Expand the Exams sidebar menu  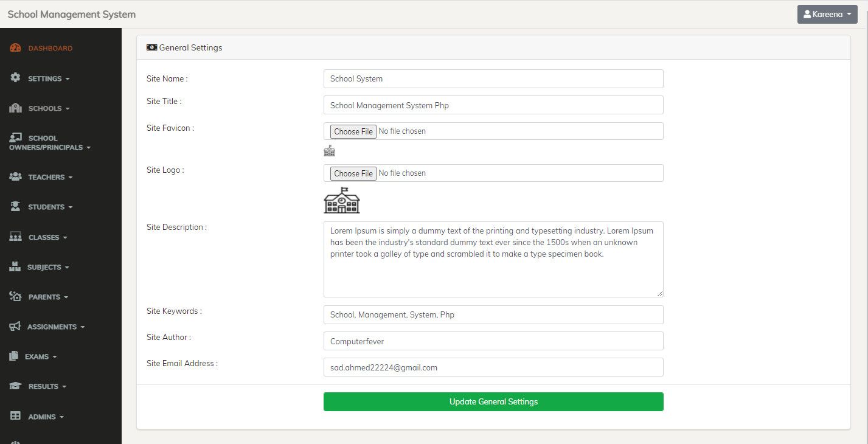(41, 356)
